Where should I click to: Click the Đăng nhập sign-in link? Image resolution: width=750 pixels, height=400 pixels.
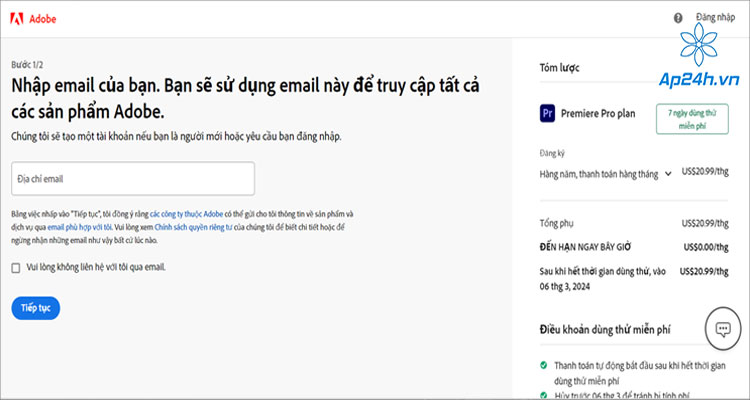pyautogui.click(x=716, y=17)
